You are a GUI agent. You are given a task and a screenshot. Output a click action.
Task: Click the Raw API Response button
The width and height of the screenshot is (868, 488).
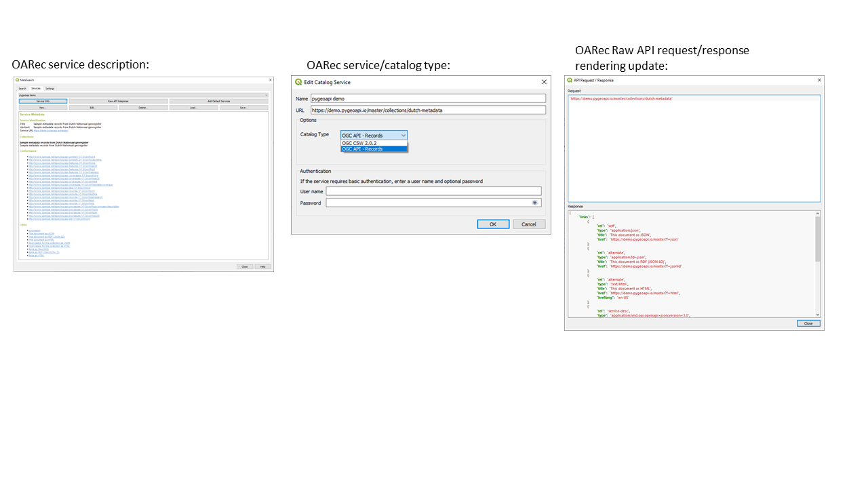[x=118, y=101]
